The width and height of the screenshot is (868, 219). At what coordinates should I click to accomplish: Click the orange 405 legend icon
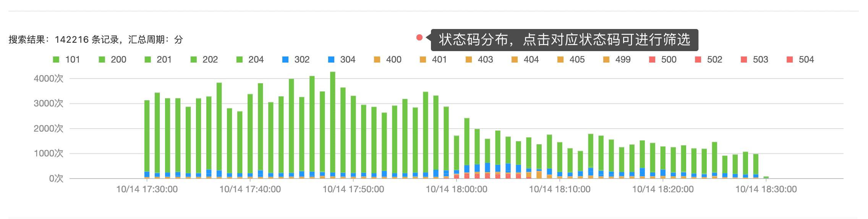560,60
